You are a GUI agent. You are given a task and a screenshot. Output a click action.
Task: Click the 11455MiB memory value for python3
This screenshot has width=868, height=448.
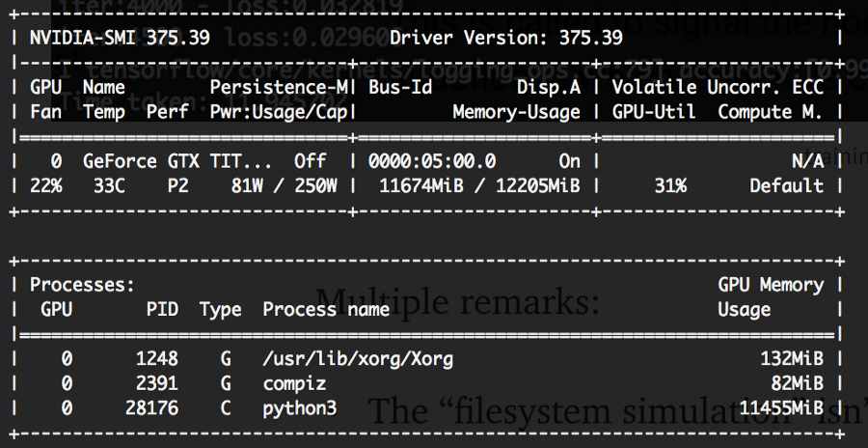pos(781,408)
